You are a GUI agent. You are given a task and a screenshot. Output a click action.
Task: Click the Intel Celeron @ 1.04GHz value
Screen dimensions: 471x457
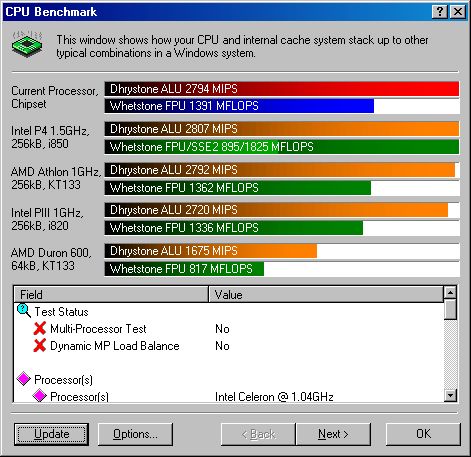click(274, 397)
